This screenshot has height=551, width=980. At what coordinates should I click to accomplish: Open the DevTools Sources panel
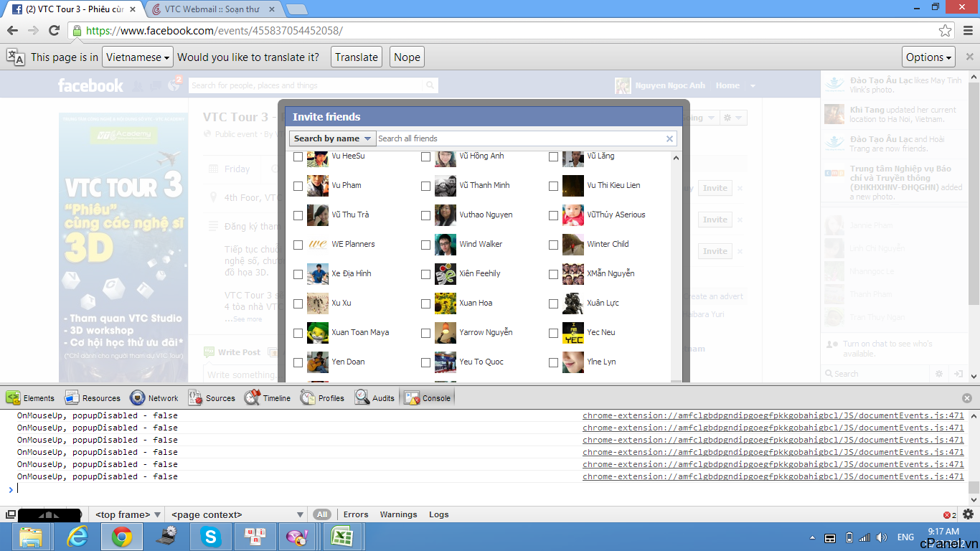(212, 397)
